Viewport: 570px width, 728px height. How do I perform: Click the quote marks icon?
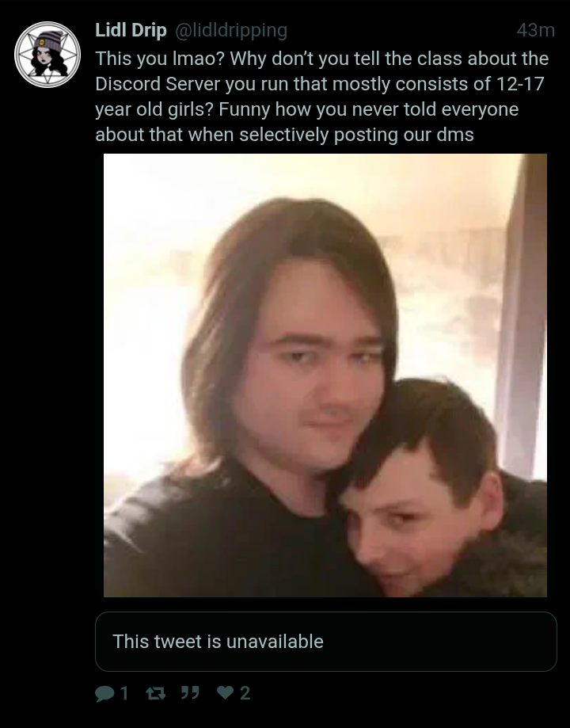[x=189, y=692]
